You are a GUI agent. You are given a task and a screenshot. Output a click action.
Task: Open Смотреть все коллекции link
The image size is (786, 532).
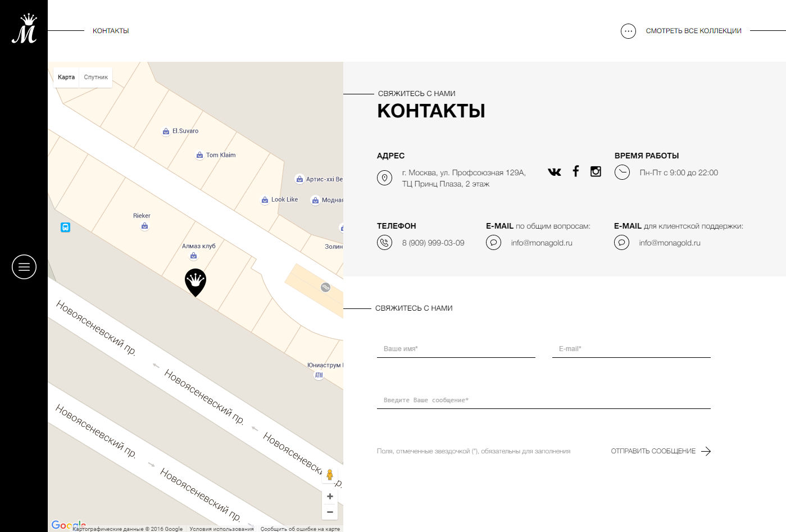(693, 31)
